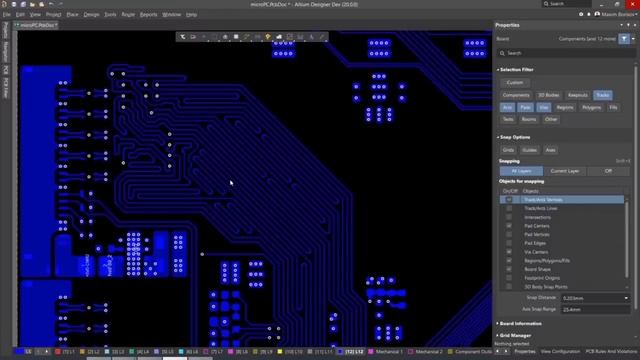Toggle Intersections snapping checkbox
This screenshot has height=360, width=640.
coord(509,217)
